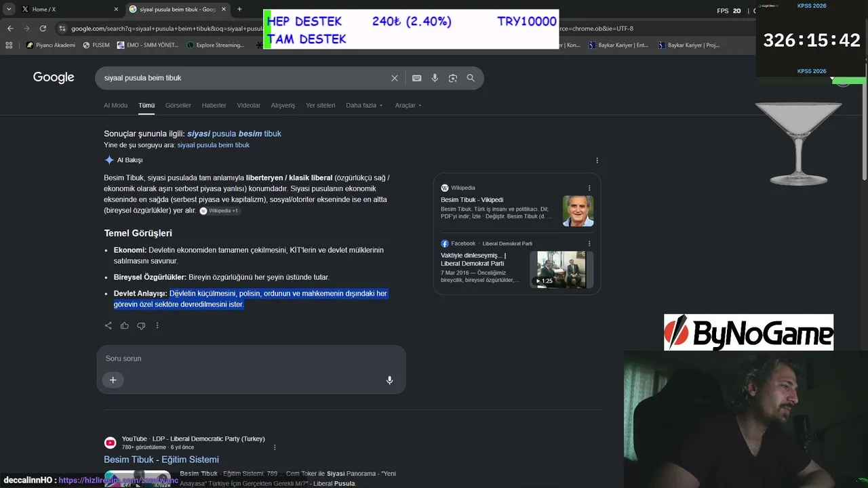The height and width of the screenshot is (488, 868).
Task: Play the Facebook video thumbnail marked 1:25
Action: click(x=561, y=270)
